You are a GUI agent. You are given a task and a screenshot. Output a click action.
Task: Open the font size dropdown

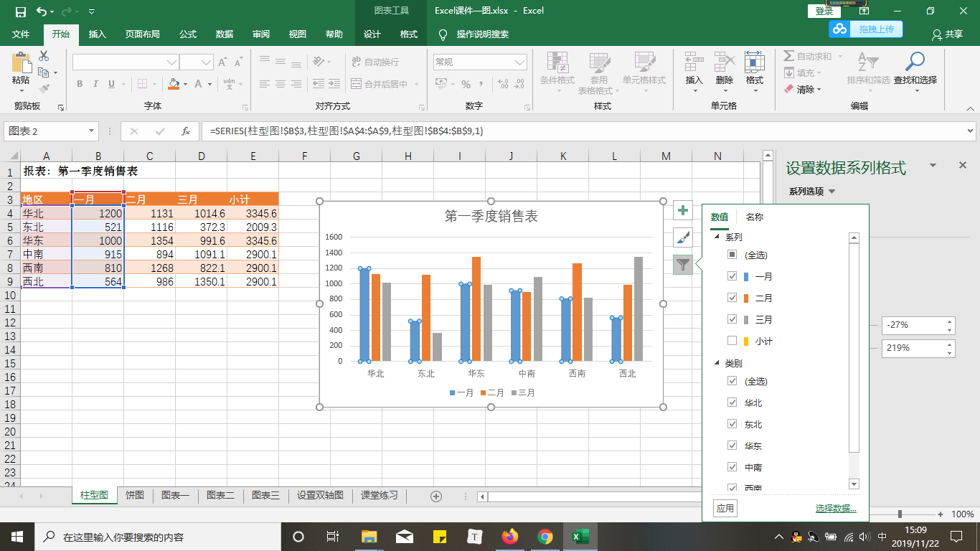(x=207, y=62)
